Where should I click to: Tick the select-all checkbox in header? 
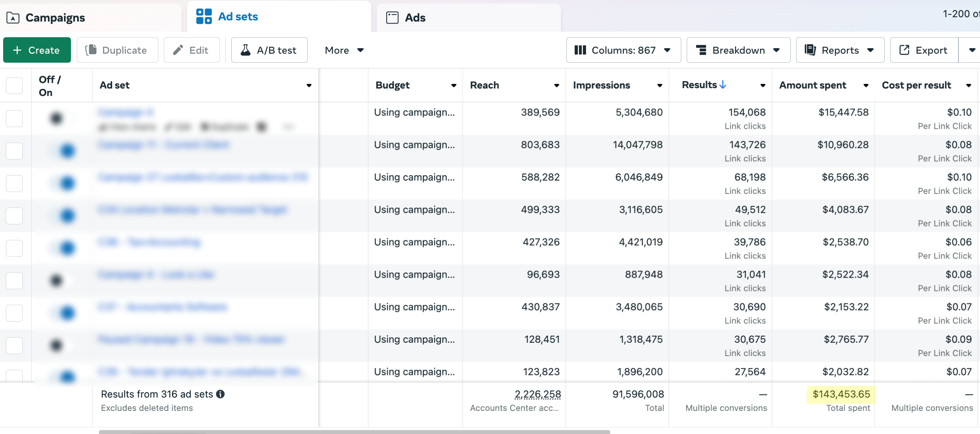pos(15,85)
